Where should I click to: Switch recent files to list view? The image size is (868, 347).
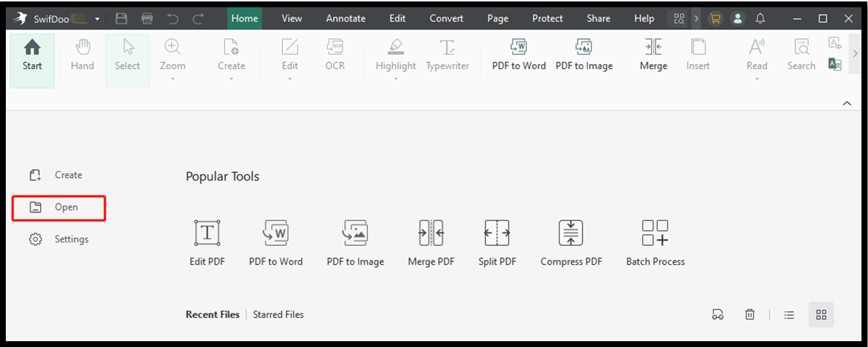pos(789,315)
